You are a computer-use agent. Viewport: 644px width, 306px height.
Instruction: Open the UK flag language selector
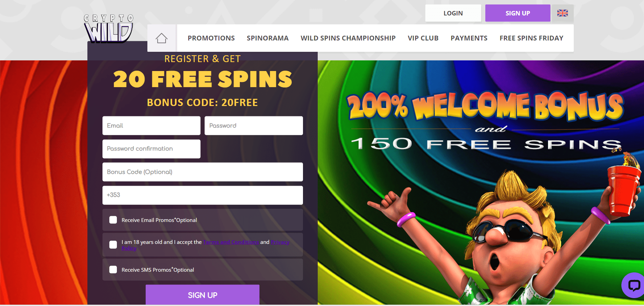pyautogui.click(x=562, y=13)
